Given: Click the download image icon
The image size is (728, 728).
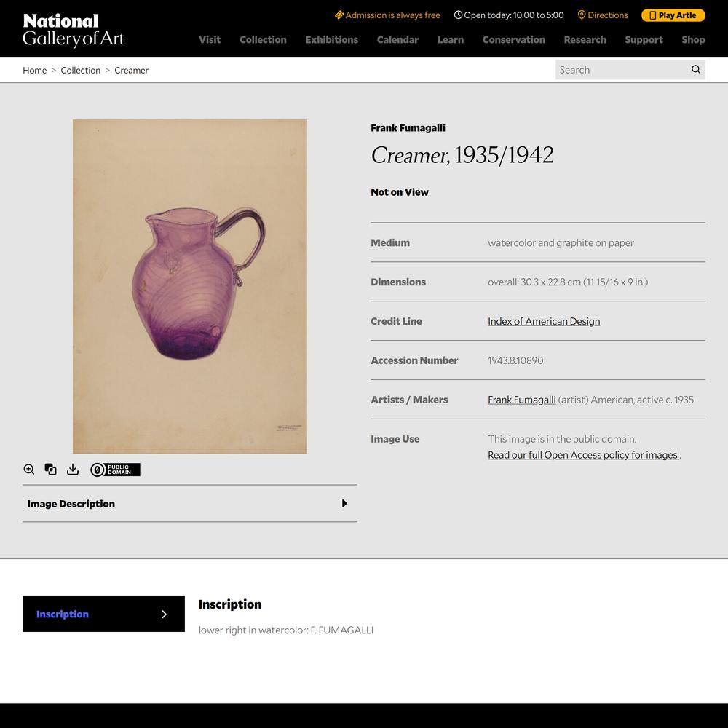Looking at the screenshot, I should (73, 470).
